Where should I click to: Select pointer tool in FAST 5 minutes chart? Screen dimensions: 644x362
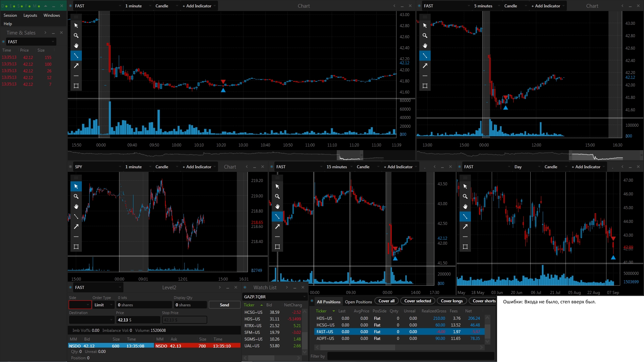[x=425, y=25]
